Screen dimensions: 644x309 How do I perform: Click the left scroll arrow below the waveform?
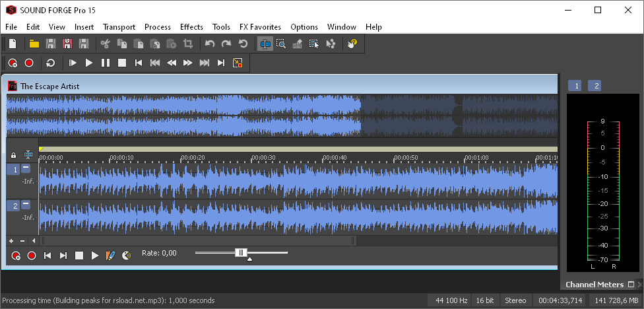point(34,241)
